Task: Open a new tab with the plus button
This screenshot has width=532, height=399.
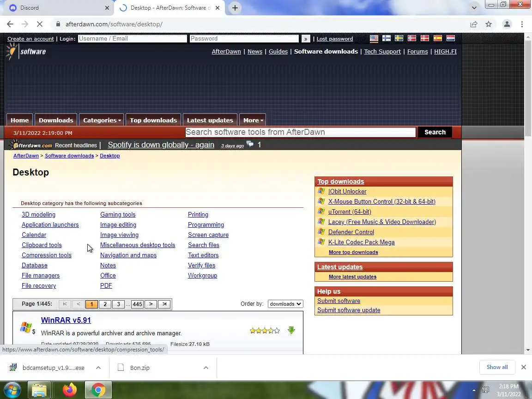Action: [235, 8]
